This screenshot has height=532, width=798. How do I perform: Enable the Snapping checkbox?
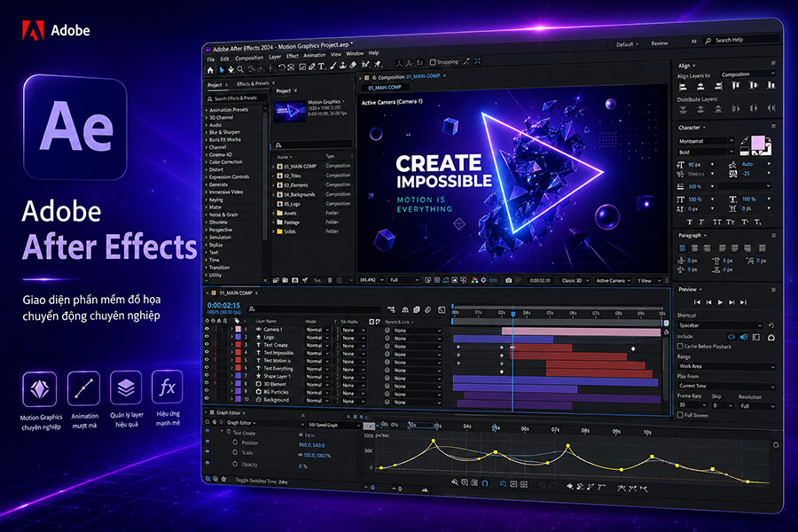click(x=433, y=63)
